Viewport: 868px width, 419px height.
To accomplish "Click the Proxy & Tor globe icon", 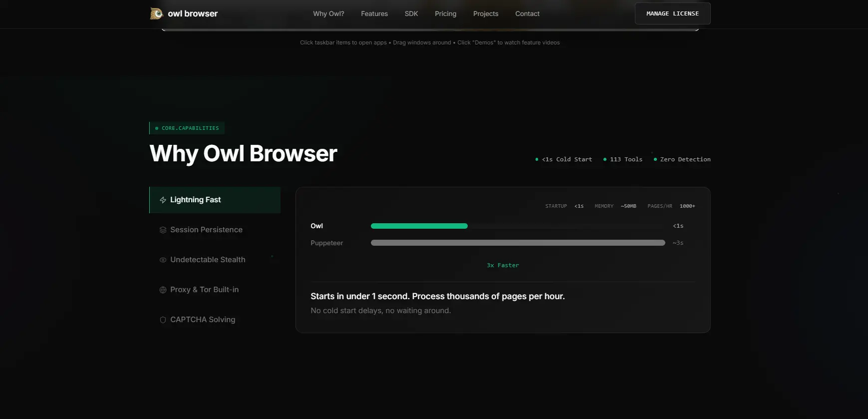I will pyautogui.click(x=163, y=290).
